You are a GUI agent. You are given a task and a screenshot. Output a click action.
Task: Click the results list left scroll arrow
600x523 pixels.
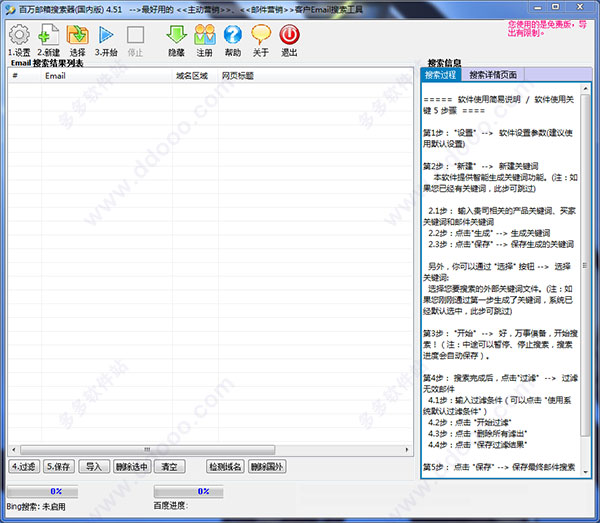(14, 450)
